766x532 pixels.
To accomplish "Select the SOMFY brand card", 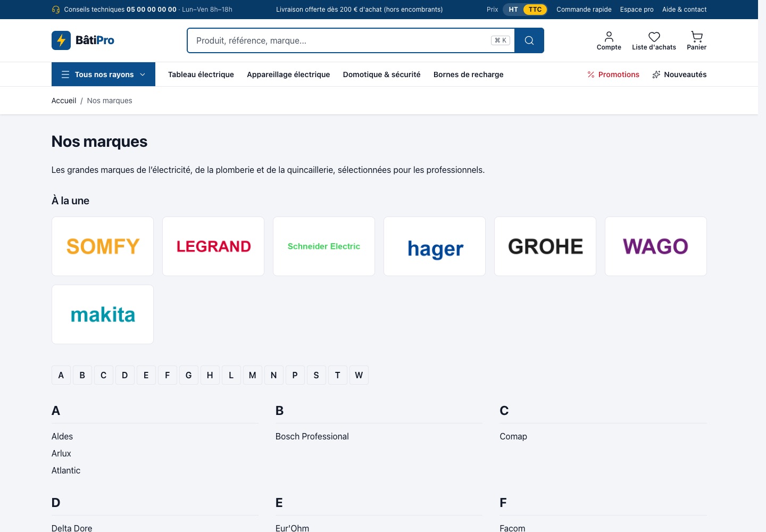I will tap(103, 246).
